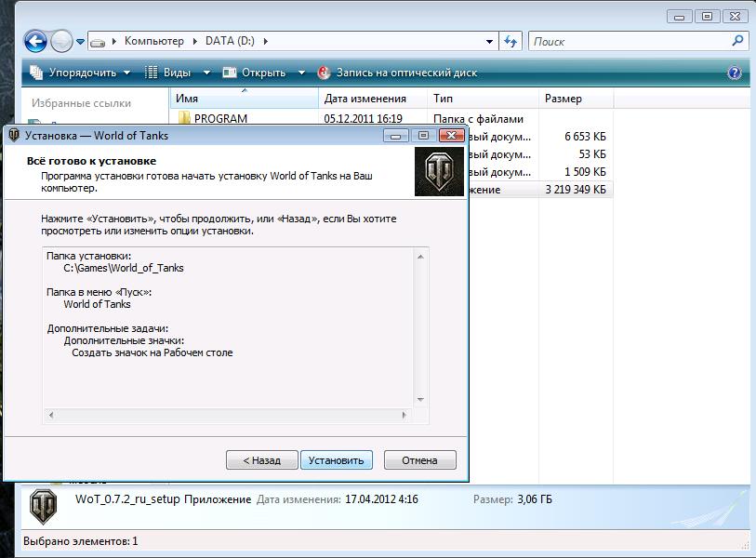This screenshot has height=558, width=756.
Task: Maximize the Explorer window
Action: [x=708, y=17]
